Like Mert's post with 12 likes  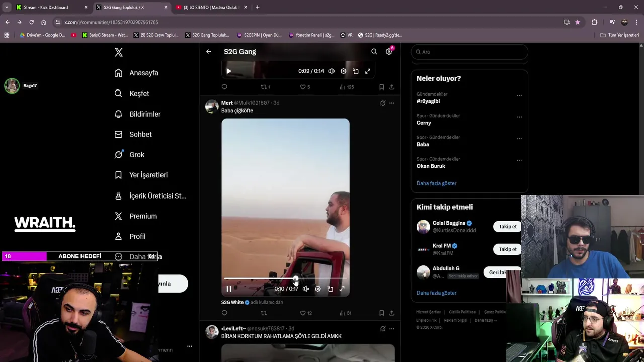[x=306, y=313]
